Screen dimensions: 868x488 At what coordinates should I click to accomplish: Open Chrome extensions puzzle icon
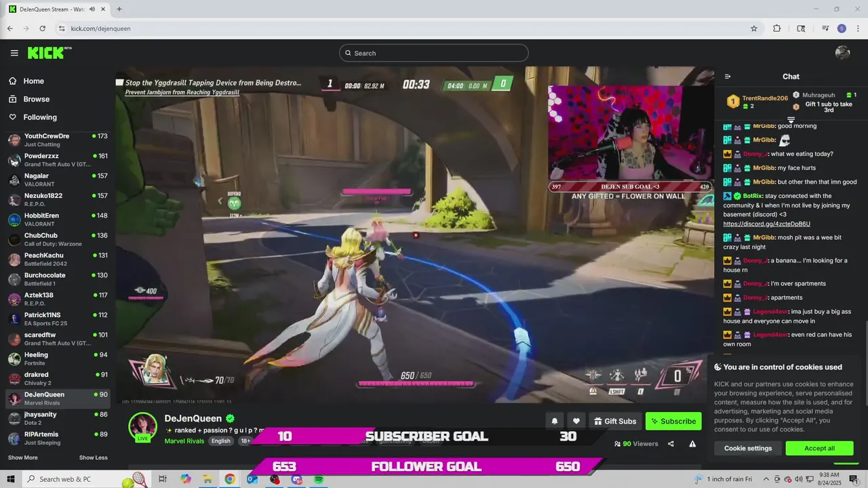(777, 28)
